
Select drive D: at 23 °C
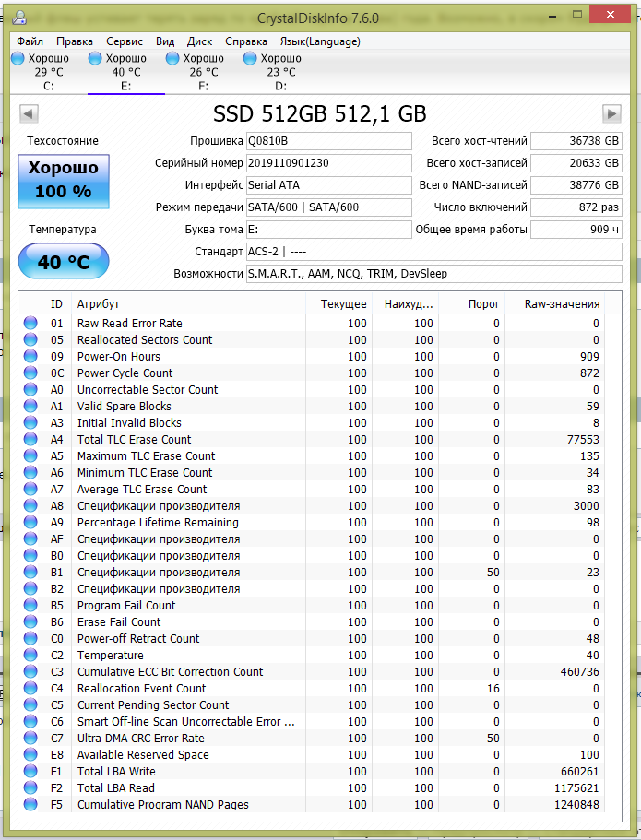280,72
